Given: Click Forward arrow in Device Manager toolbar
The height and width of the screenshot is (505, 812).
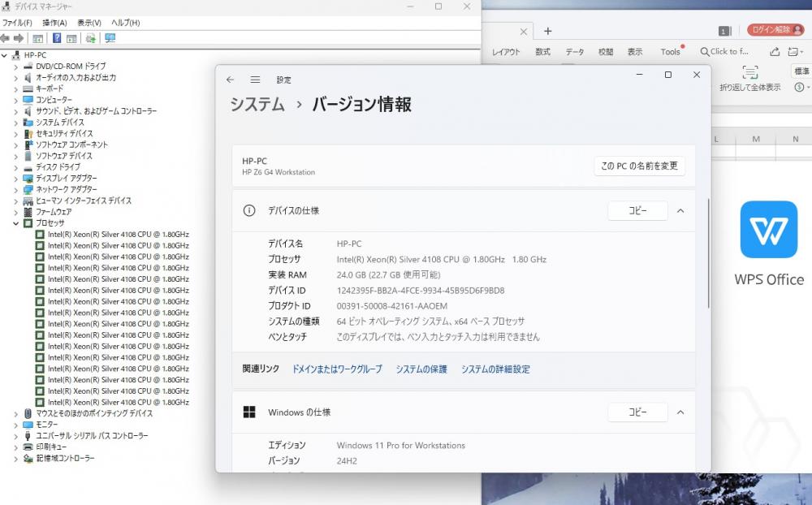Looking at the screenshot, I should [x=19, y=38].
